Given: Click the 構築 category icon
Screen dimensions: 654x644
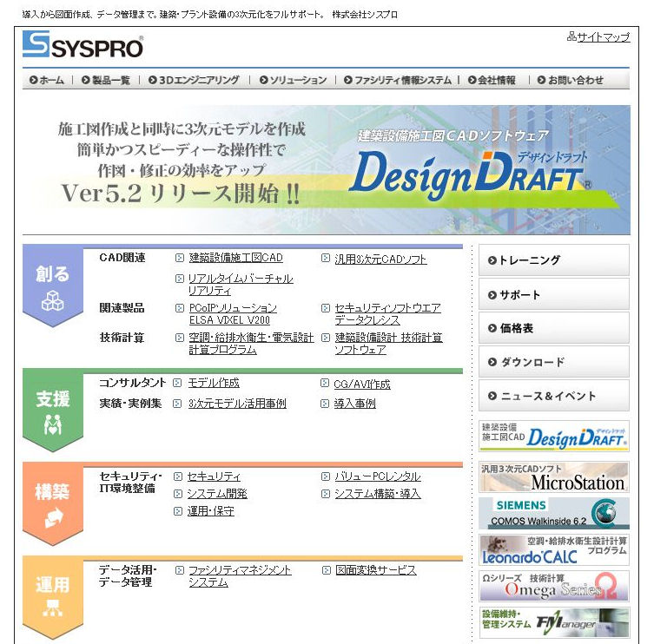Looking at the screenshot, I should click(x=53, y=518).
